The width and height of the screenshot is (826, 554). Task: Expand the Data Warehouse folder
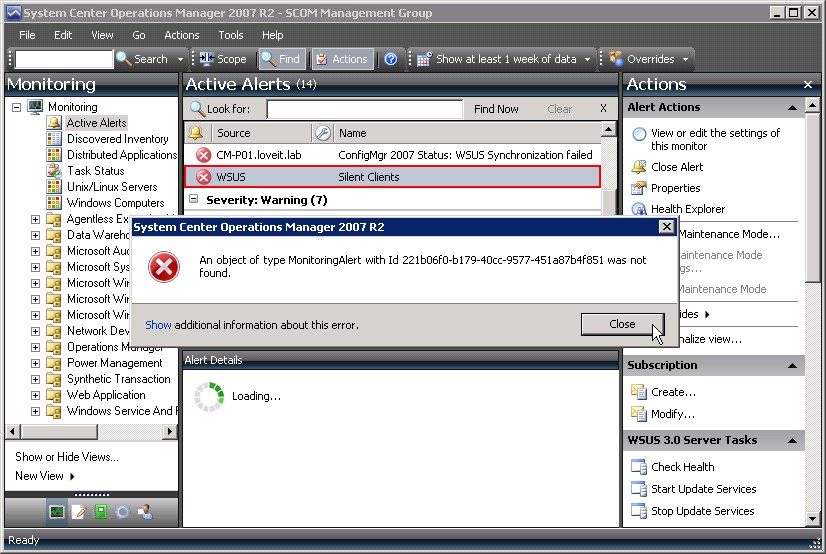[x=35, y=235]
